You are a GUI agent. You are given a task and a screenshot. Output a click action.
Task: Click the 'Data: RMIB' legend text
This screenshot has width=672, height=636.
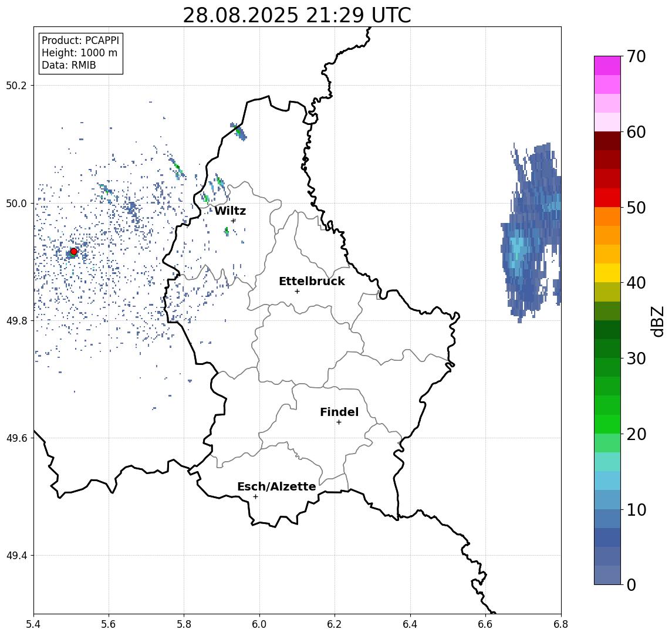[69, 65]
